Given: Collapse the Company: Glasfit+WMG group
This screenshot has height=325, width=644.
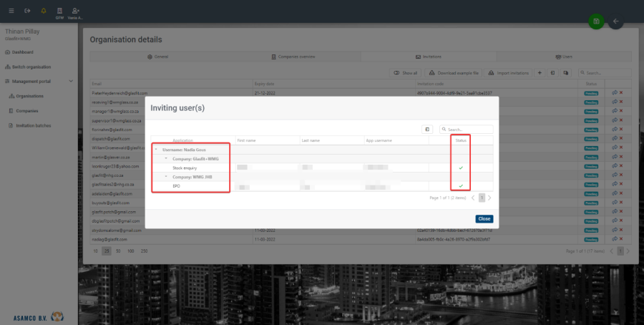Looking at the screenshot, I should pos(166,158).
